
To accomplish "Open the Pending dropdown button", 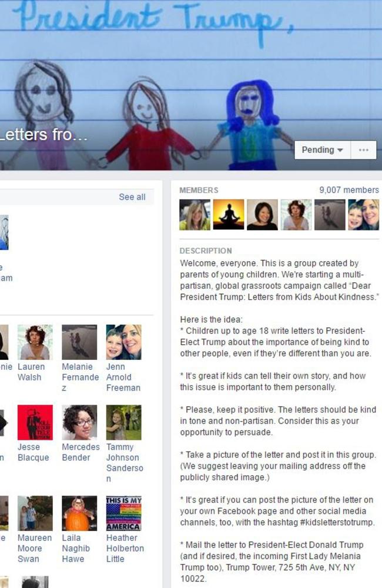I will click(323, 150).
